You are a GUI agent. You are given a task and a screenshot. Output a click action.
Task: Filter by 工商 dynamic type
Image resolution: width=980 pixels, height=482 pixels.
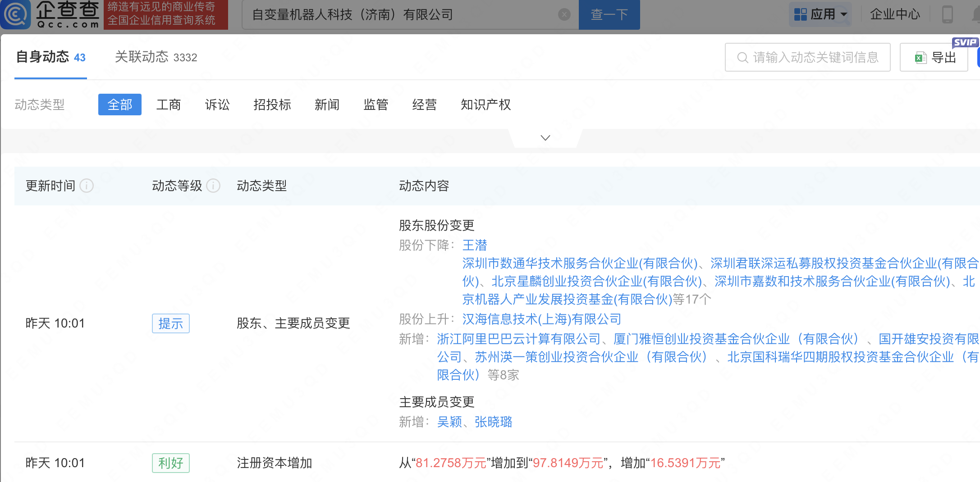[x=168, y=105]
